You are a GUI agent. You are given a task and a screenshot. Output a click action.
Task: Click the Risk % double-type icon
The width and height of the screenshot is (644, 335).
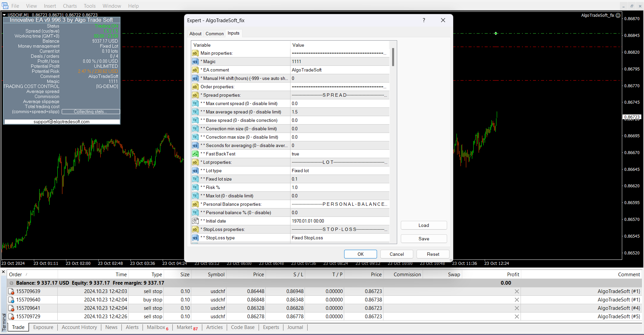point(195,188)
